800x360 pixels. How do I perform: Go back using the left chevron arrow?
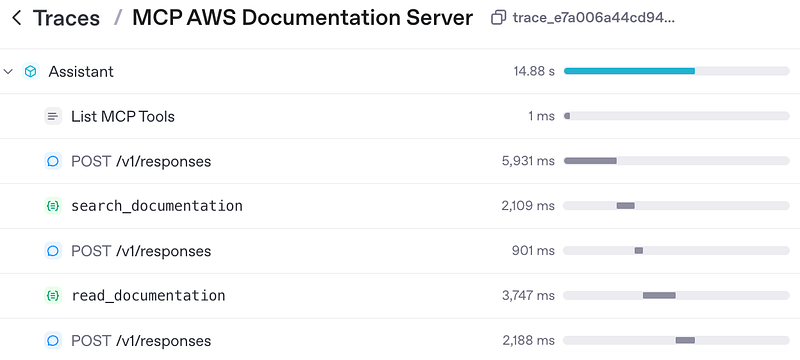pyautogui.click(x=16, y=19)
